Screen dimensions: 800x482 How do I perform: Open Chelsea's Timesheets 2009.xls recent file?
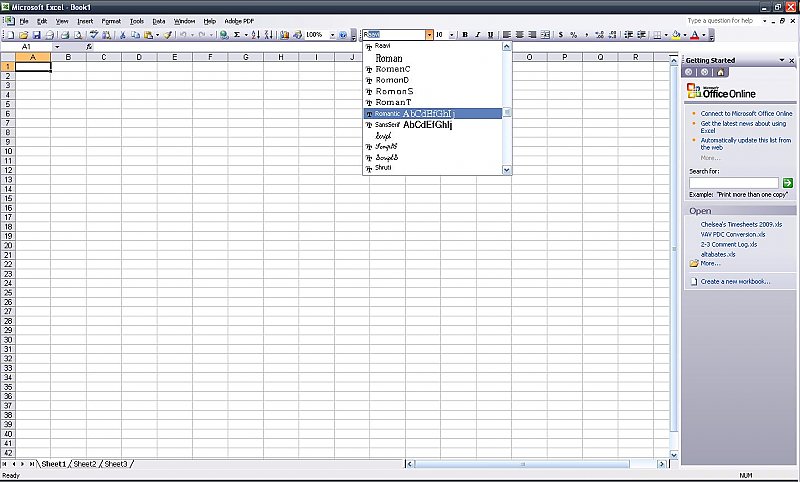[741, 224]
